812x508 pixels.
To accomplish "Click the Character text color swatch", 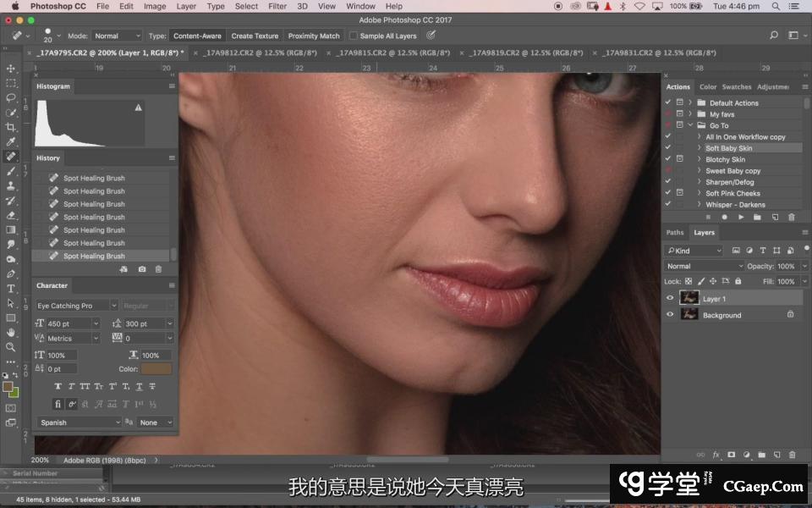I will tap(156, 369).
